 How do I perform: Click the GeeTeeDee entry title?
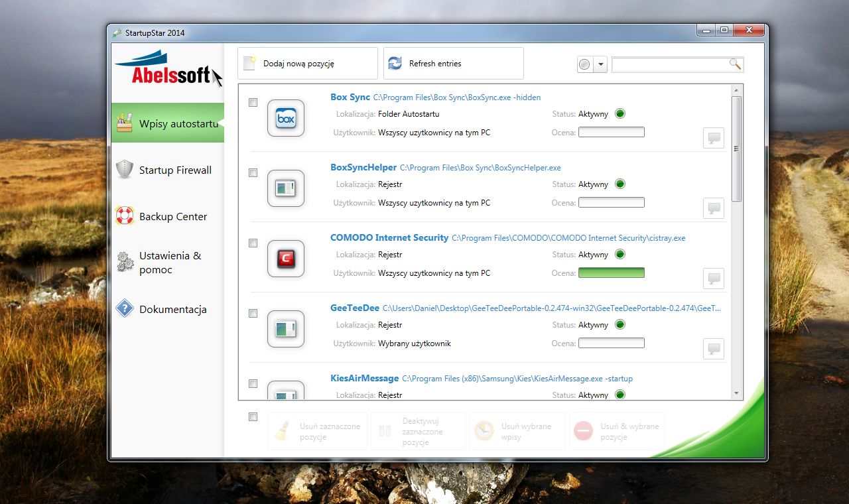click(355, 308)
